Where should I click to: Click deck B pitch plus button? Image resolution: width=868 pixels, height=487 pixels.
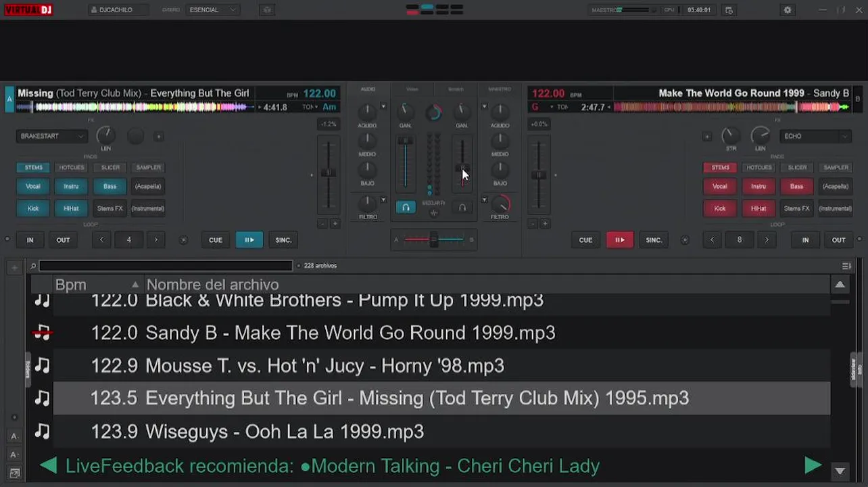(546, 223)
